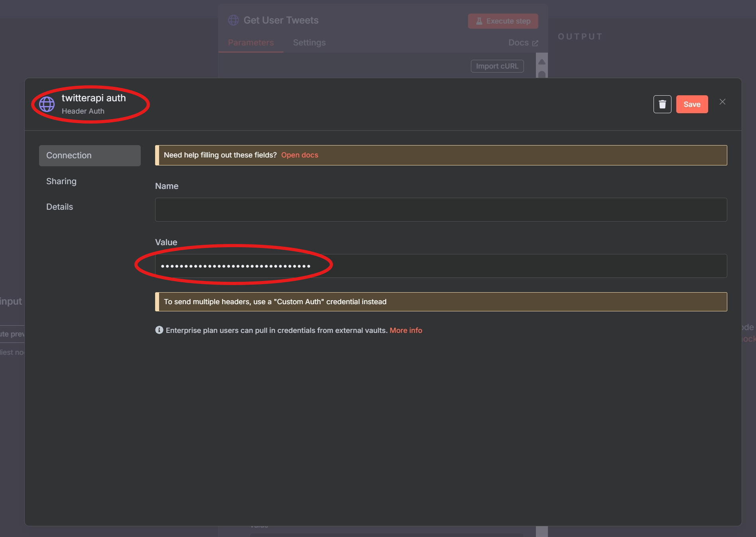Save the credential
Image resolution: width=756 pixels, height=537 pixels.
(x=692, y=104)
